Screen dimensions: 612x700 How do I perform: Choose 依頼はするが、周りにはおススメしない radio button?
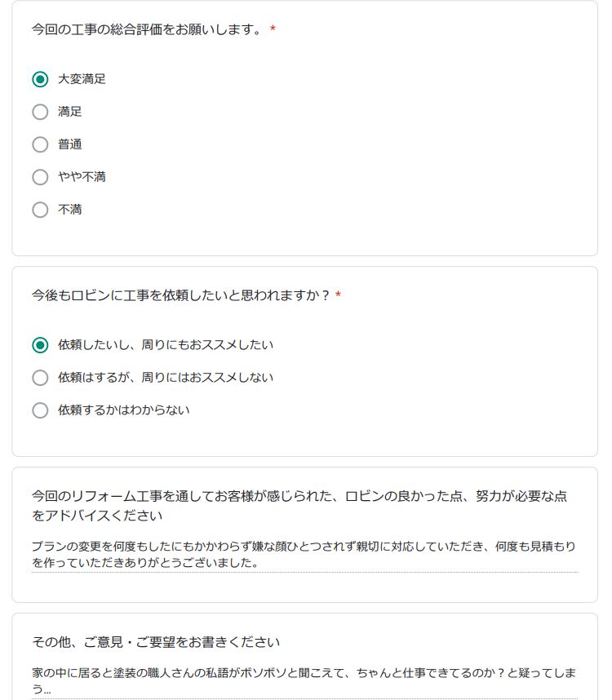40,378
